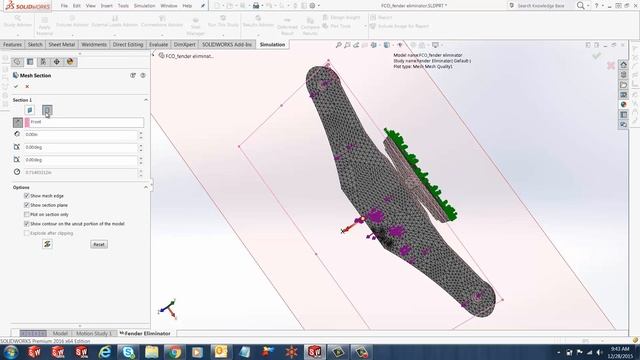Image resolution: width=640 pixels, height=360 pixels.
Task: Toggle Show section plane checkbox
Action: [27, 205]
